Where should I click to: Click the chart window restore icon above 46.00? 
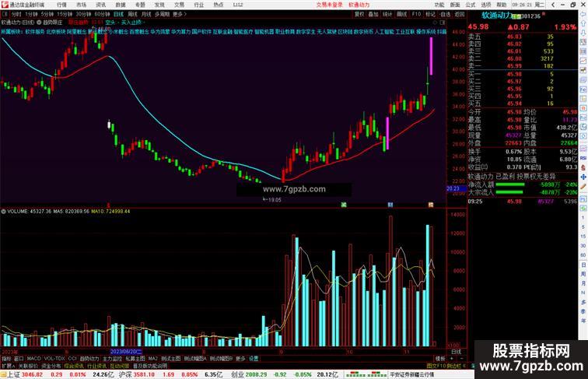pos(442,23)
